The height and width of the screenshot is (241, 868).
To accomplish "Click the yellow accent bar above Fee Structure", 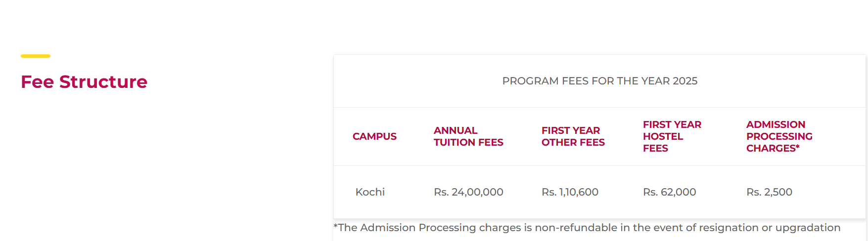I will point(36,56).
